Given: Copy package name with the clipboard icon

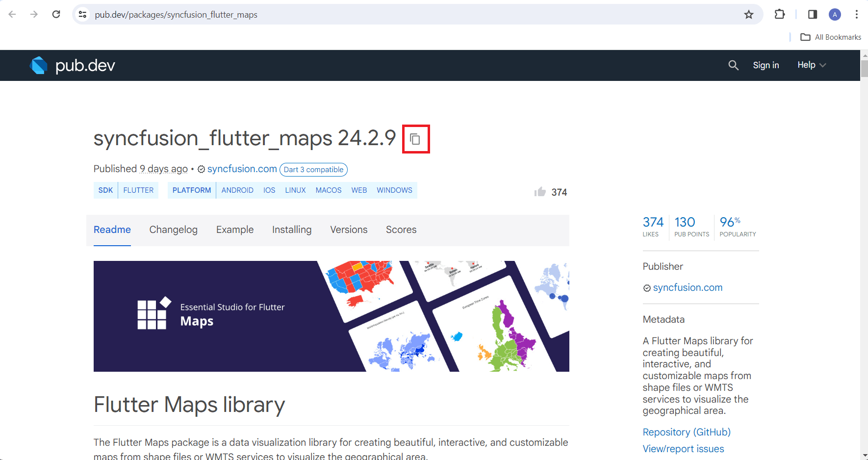Looking at the screenshot, I should click(415, 139).
